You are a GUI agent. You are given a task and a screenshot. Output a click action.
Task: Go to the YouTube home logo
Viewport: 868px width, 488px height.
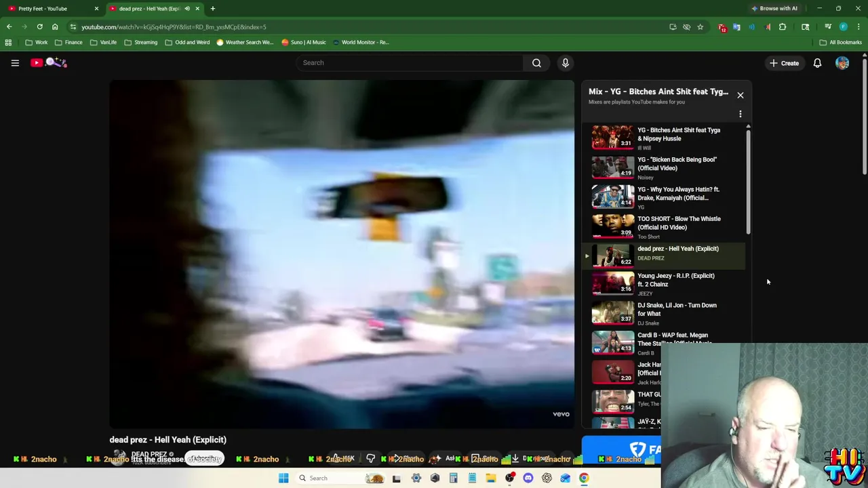click(49, 63)
